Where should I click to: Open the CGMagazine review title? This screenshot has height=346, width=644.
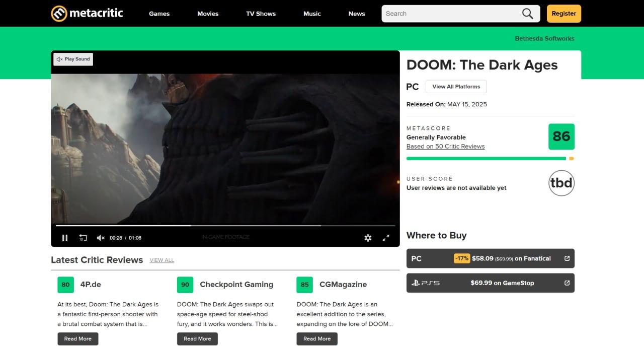click(x=343, y=285)
